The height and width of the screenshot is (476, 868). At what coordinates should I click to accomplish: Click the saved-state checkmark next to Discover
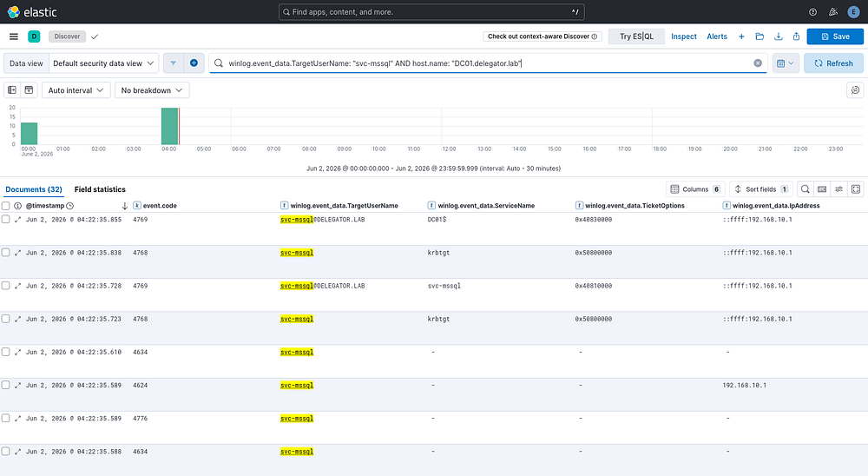pos(95,36)
